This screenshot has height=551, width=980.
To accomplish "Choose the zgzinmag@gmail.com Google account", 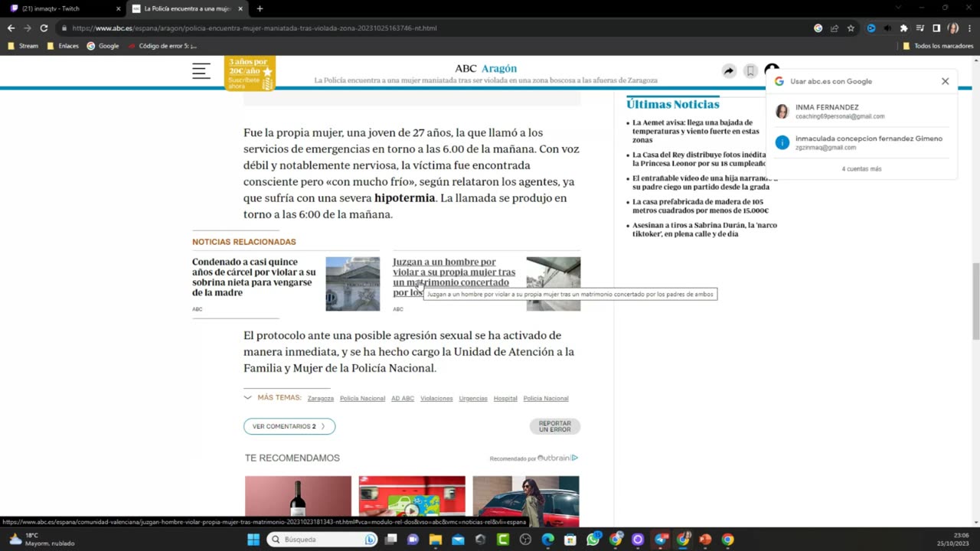I will [x=861, y=142].
